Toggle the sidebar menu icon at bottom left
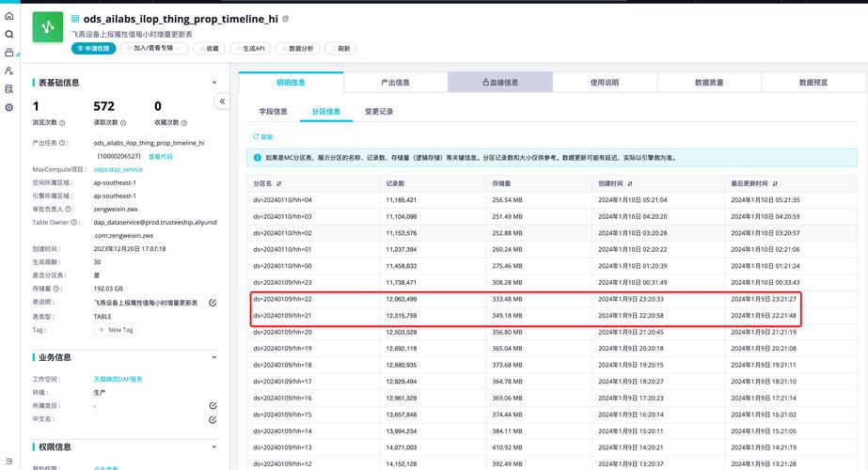Image resolution: width=868 pixels, height=470 pixels. point(8,462)
